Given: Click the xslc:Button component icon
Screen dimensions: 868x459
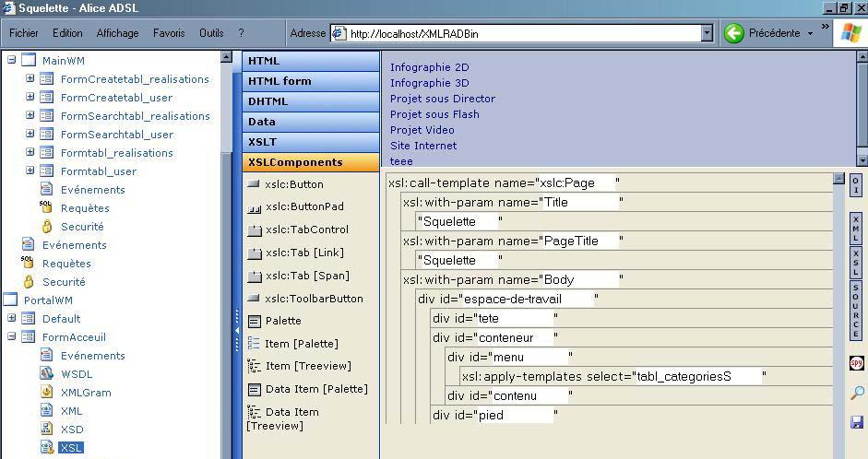Looking at the screenshot, I should (x=254, y=184).
